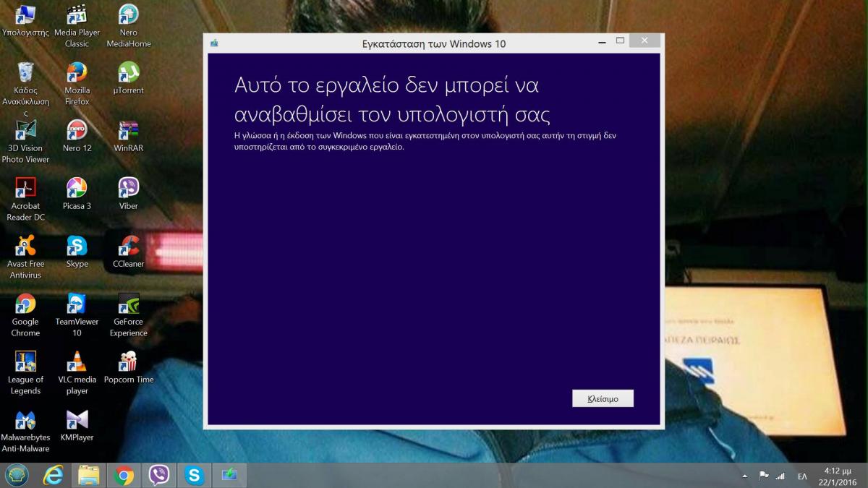Image resolution: width=868 pixels, height=488 pixels.
Task: Select the VLC media player icon
Action: pos(77,374)
